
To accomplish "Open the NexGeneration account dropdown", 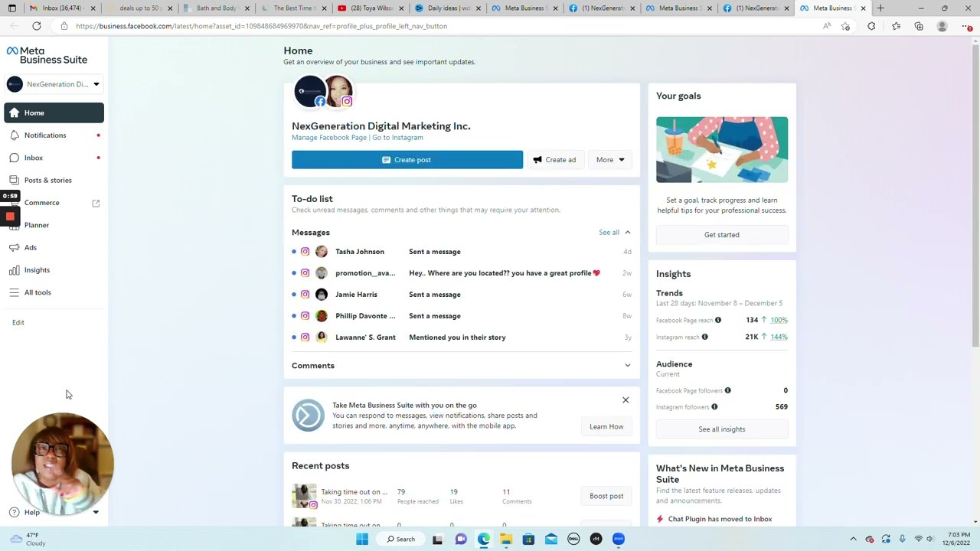I will (54, 84).
